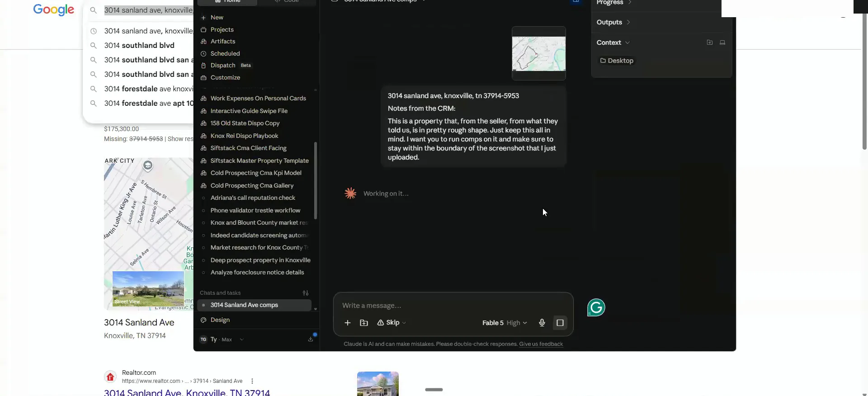Open the Analyze foreclosure notice details chat
Screen dimensions: 868x396
257,273
